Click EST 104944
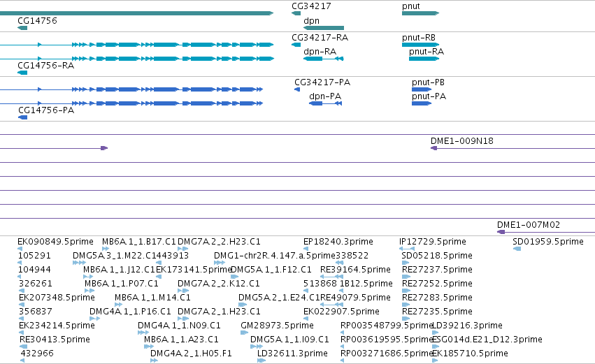This screenshot has height=364, width=595. [34, 270]
